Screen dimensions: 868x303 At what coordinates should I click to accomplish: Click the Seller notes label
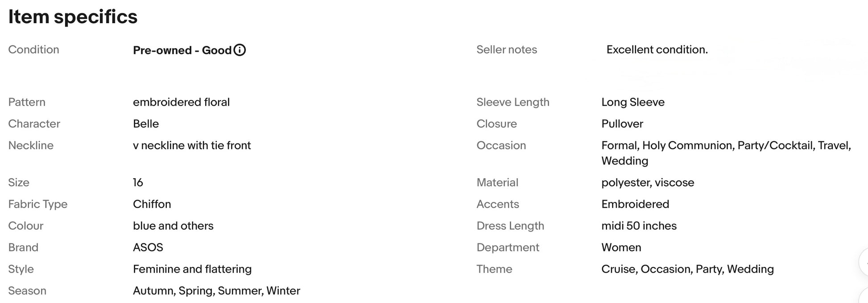pos(507,49)
